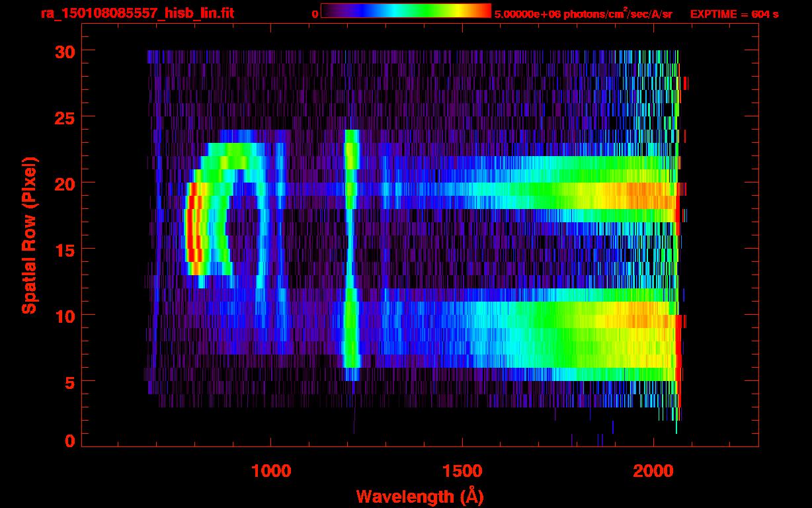This screenshot has width=812, height=508.
Task: Select the Spatial Row (Pixel) axis label
Action: pyautogui.click(x=28, y=235)
